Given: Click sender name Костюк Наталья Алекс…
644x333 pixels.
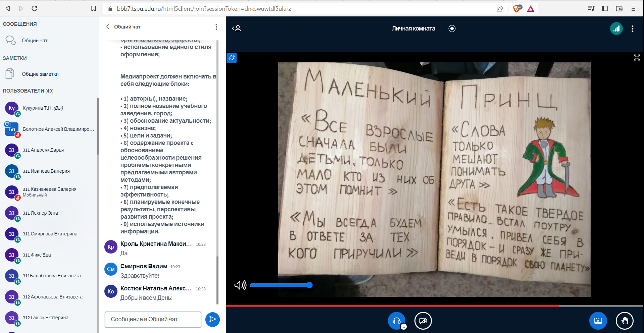Looking at the screenshot, I should tap(156, 288).
